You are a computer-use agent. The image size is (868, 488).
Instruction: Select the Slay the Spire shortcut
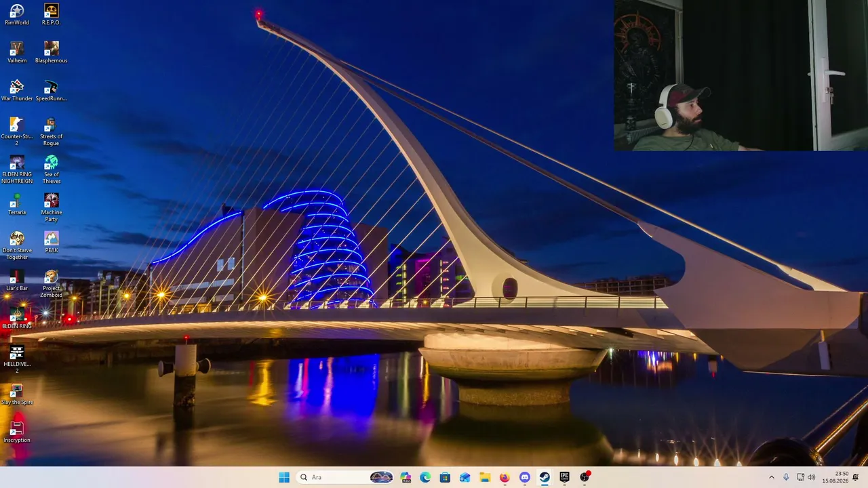pos(17,394)
